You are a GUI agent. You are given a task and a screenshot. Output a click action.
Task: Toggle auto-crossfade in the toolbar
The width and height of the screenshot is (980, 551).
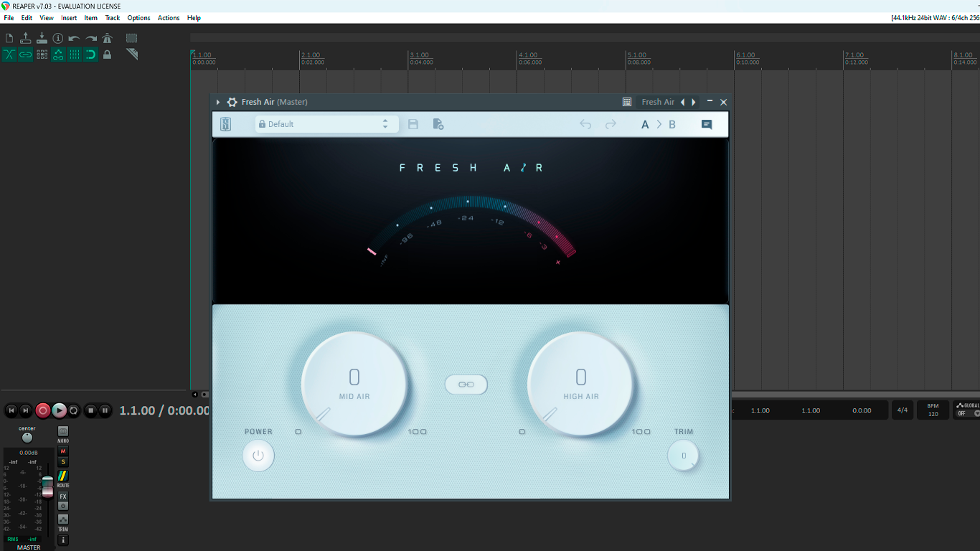point(9,55)
